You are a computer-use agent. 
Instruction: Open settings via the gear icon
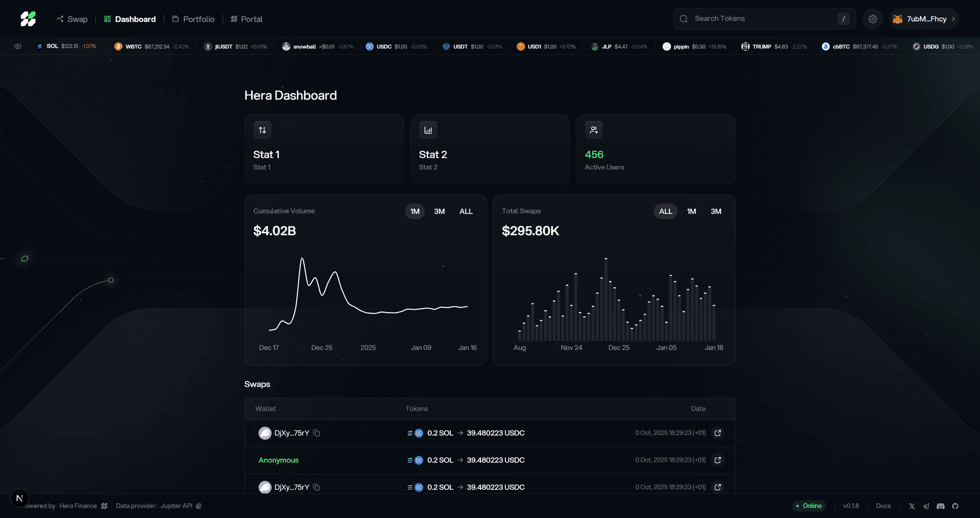(872, 19)
